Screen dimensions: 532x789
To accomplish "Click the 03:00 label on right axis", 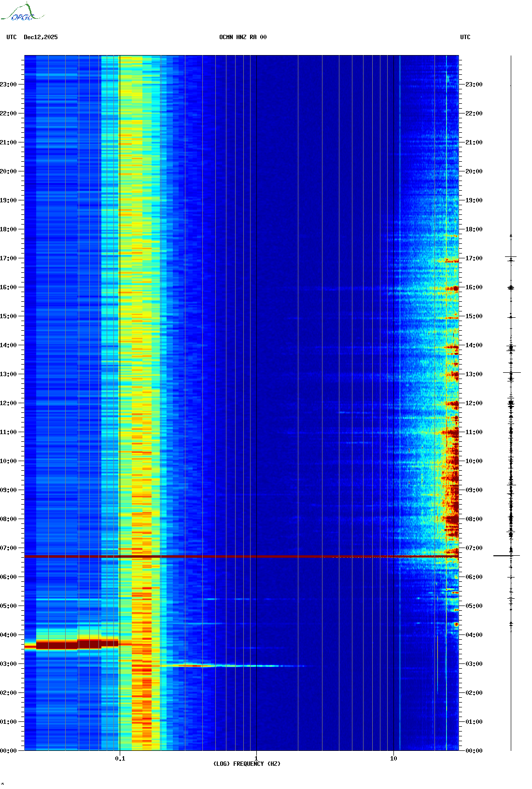I will click(x=474, y=664).
